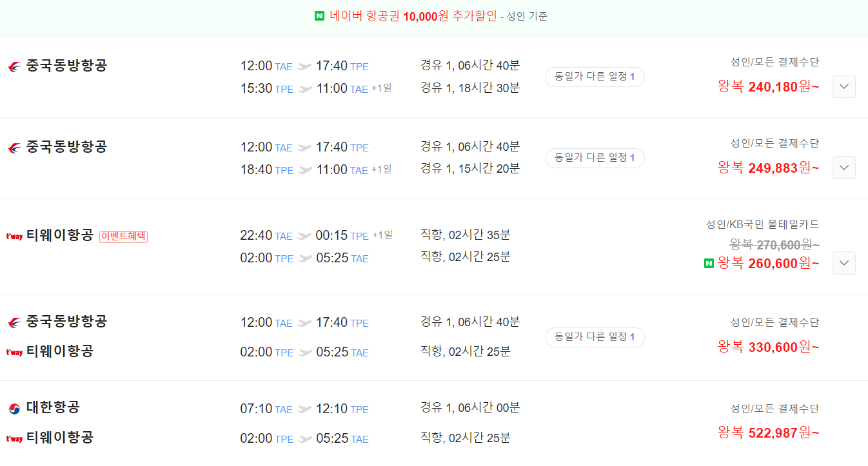Select the 왕복 522,987원 Korean Air price

769,432
